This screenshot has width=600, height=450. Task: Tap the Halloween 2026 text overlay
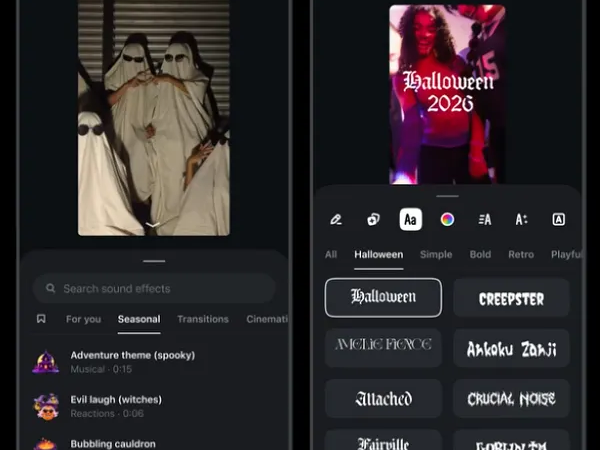[x=448, y=92]
